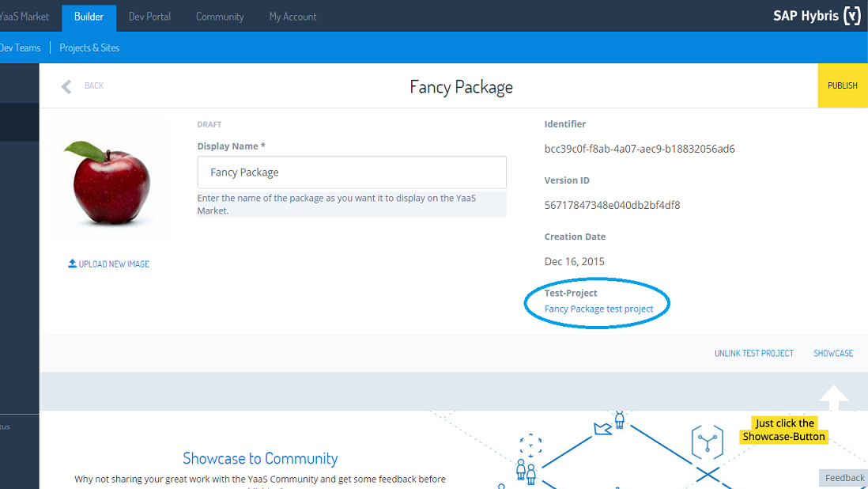Open the Feedback button
868x489 pixels.
(x=843, y=478)
